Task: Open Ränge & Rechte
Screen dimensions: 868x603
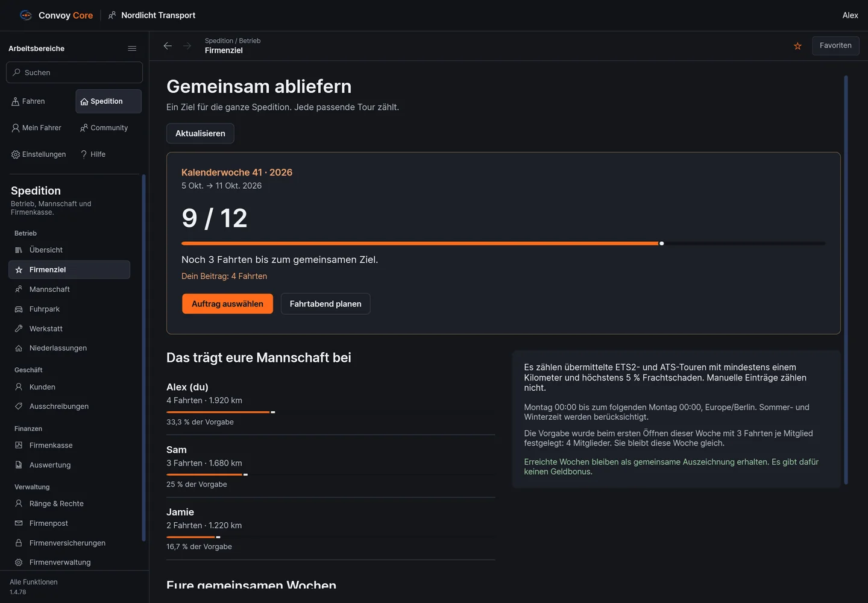Action: [x=69, y=504]
